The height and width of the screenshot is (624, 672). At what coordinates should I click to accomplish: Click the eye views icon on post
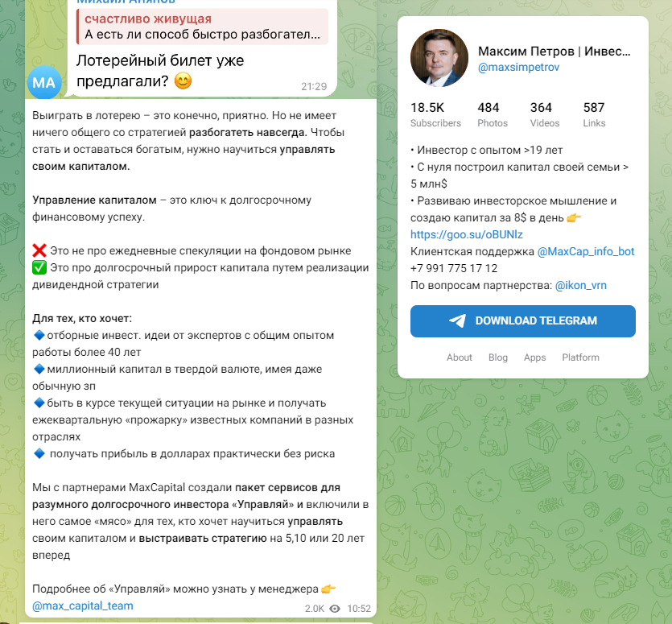pyautogui.click(x=335, y=609)
